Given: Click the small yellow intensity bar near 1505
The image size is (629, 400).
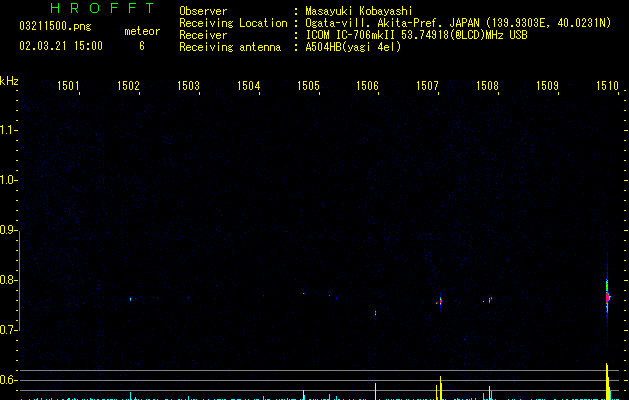Looking at the screenshot, I should point(304,395).
